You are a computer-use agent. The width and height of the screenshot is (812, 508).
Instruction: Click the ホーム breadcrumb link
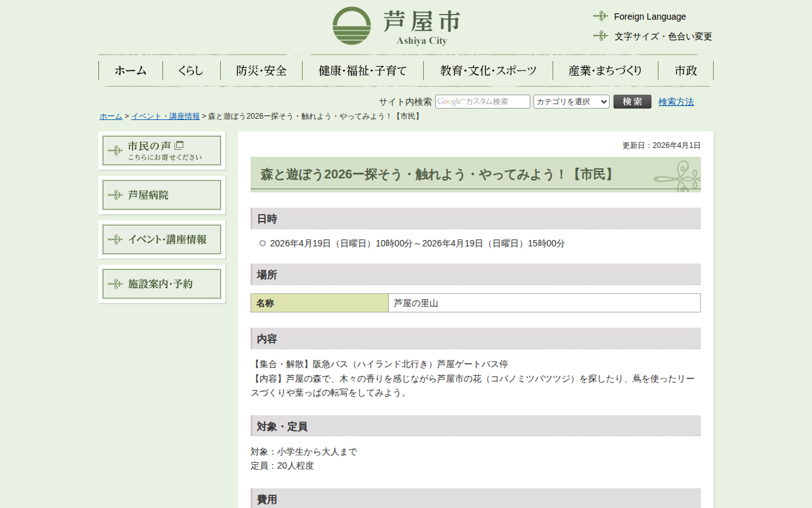(x=111, y=116)
